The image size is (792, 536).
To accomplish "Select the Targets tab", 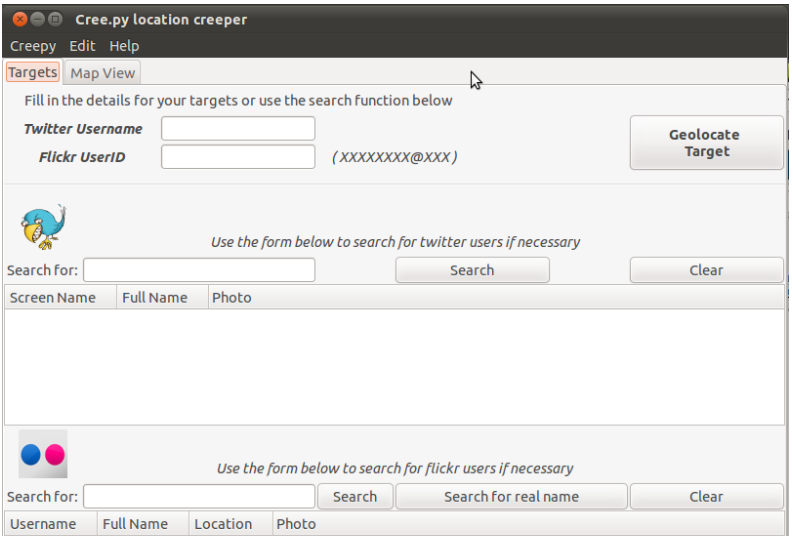I will point(33,72).
